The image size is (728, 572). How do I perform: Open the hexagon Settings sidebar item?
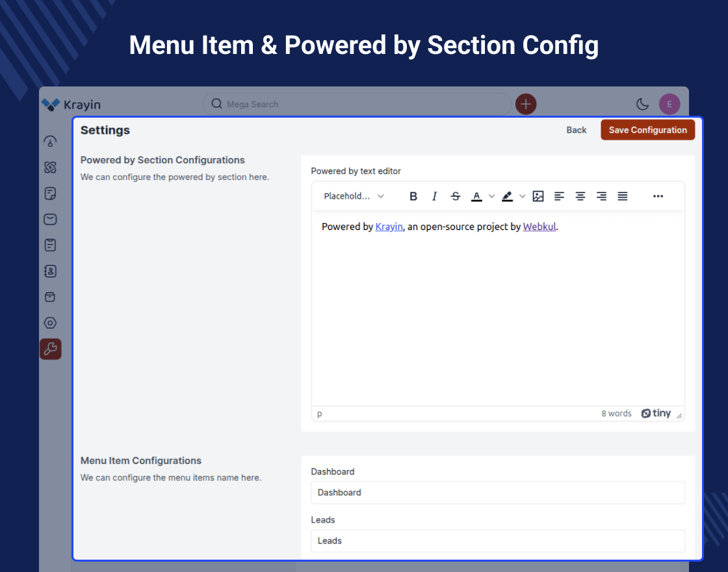click(50, 323)
